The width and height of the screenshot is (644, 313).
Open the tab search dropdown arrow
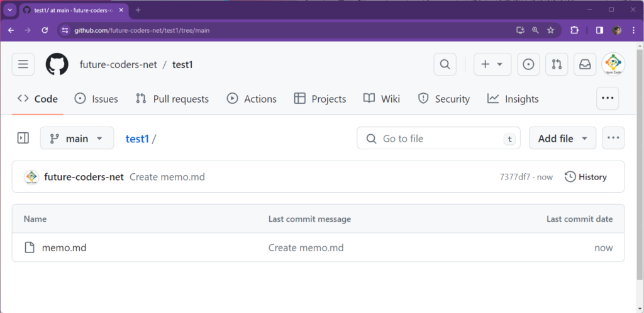(9, 10)
